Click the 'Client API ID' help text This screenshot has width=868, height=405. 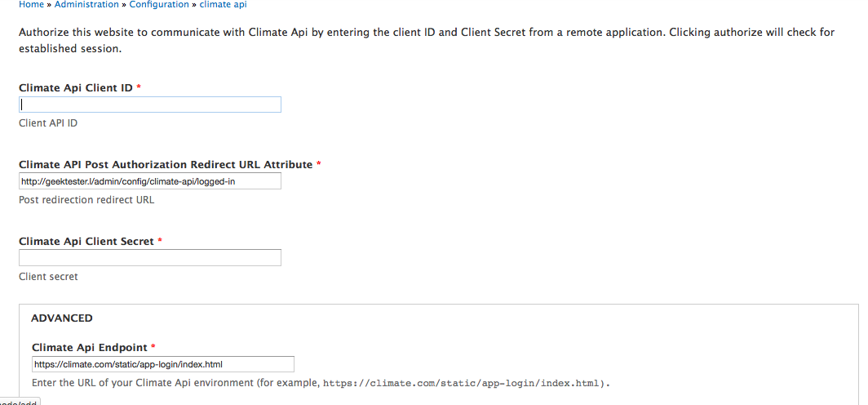point(48,123)
